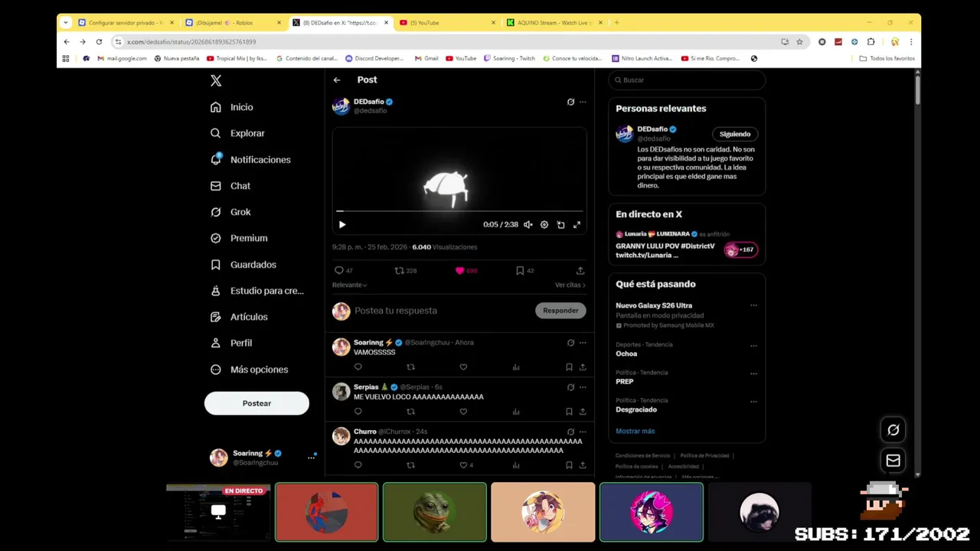Open the Chat section
980x551 pixels.
point(230,186)
